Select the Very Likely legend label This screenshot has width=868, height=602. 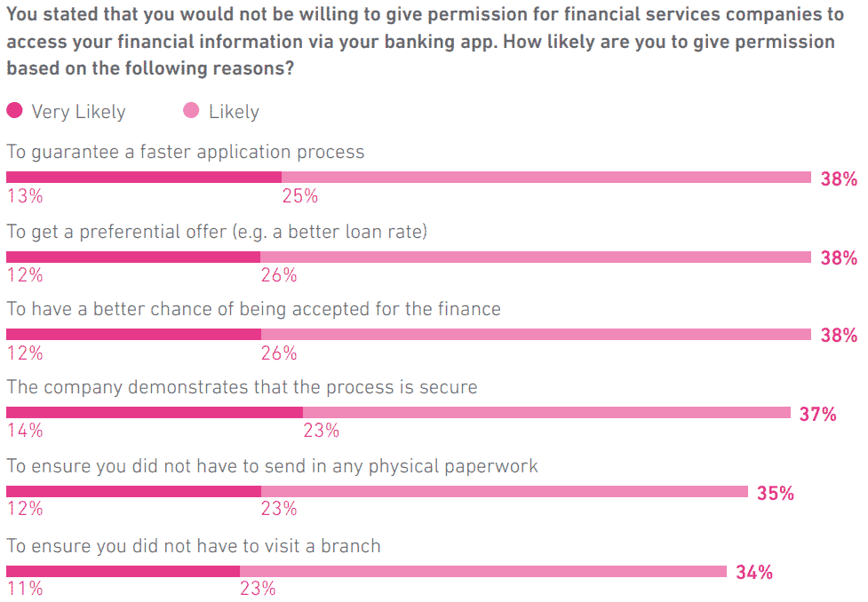point(78,112)
